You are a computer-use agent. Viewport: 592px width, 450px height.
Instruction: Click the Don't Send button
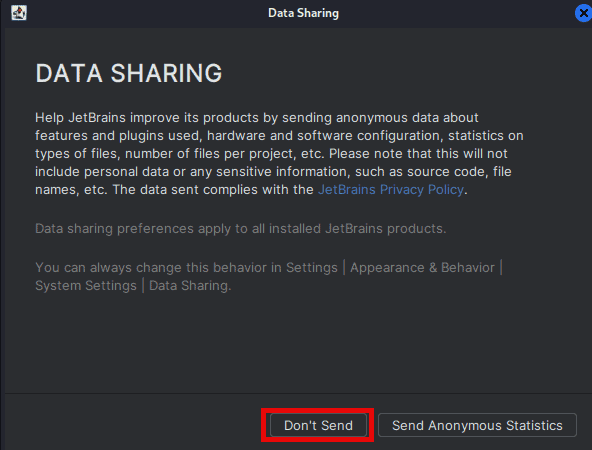coord(318,425)
